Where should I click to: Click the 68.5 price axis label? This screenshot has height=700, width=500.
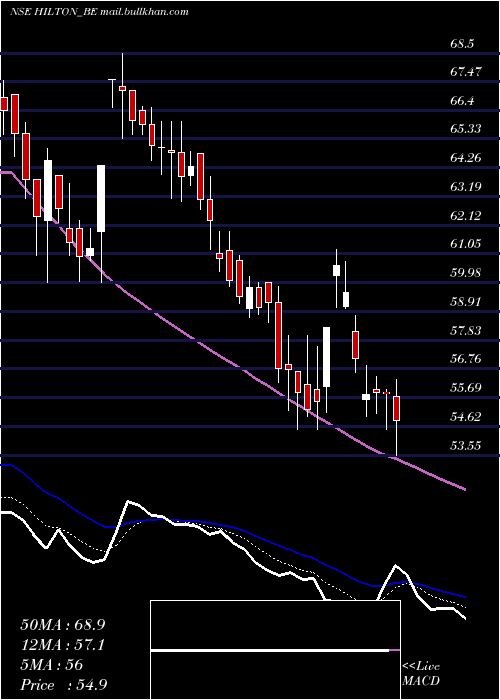coord(462,44)
